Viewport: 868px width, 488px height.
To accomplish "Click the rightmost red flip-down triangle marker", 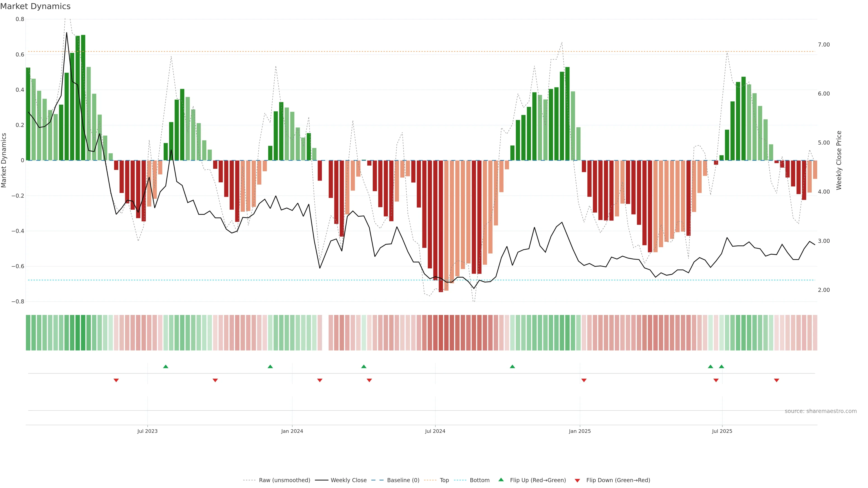I will pyautogui.click(x=776, y=380).
